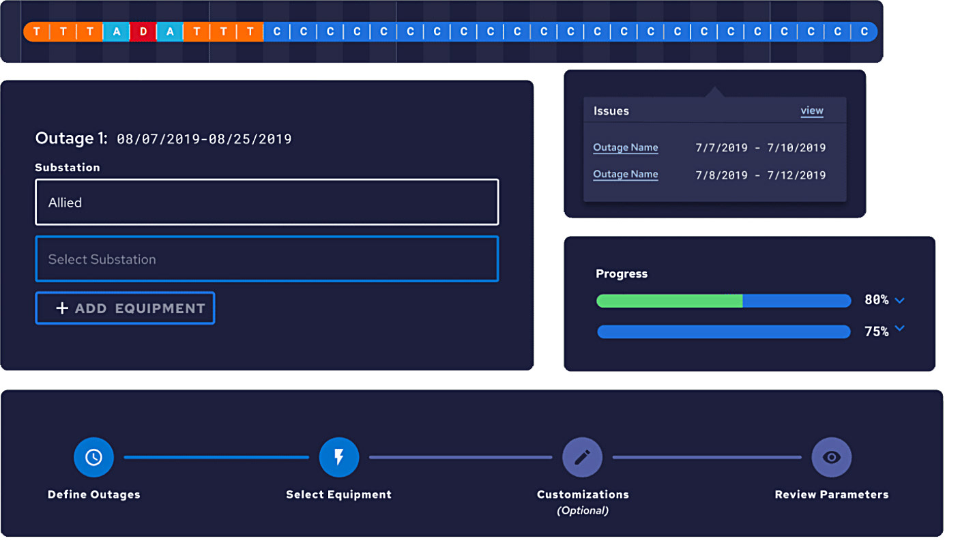Click the Allied substation field
960x560 pixels.
coord(267,202)
